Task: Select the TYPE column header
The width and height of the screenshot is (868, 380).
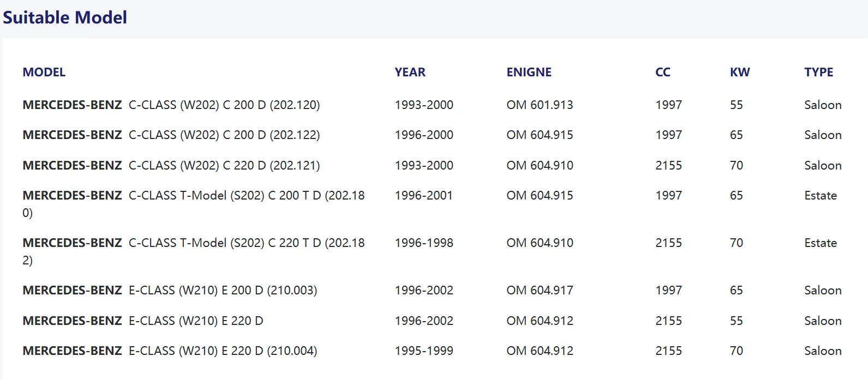Action: click(819, 72)
